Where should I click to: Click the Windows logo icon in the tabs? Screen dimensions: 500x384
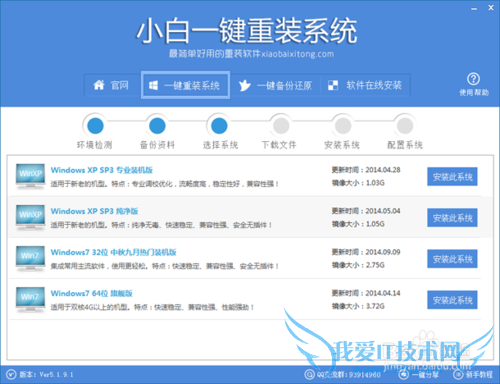153,86
